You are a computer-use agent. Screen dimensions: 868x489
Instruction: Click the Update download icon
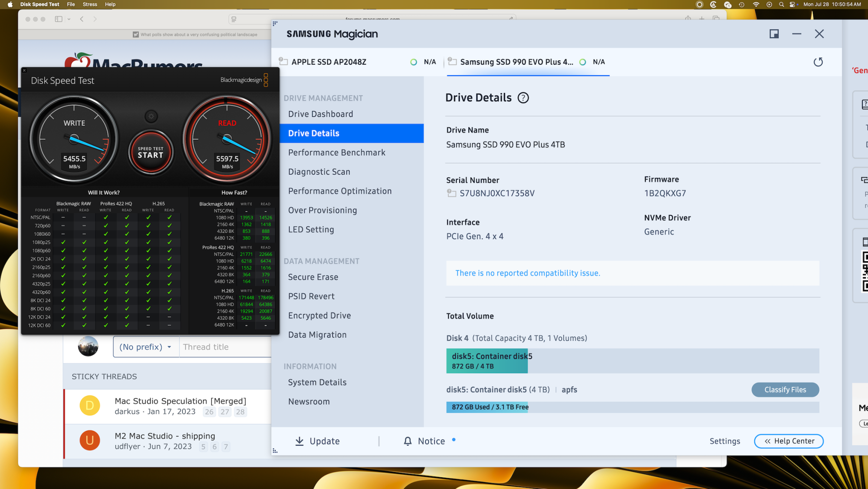pyautogui.click(x=299, y=441)
